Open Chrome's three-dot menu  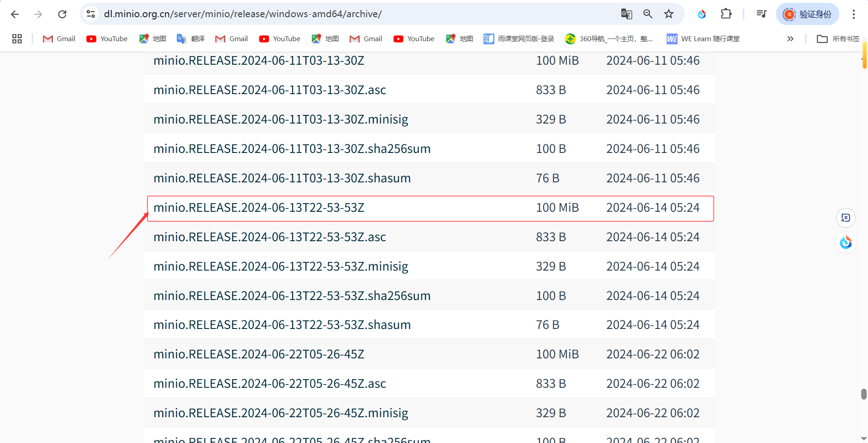pos(854,14)
